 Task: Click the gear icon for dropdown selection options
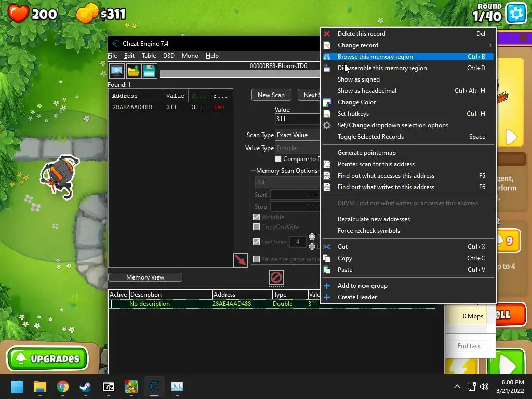(327, 125)
